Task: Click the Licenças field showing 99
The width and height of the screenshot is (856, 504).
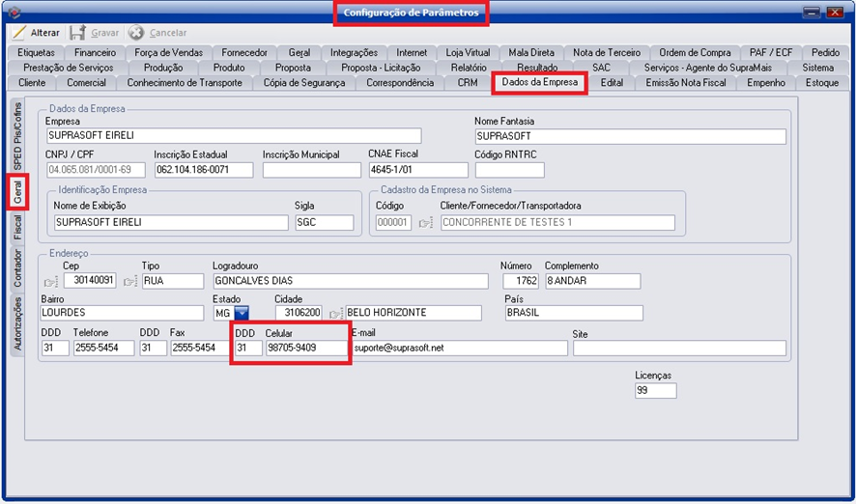Action: 655,390
